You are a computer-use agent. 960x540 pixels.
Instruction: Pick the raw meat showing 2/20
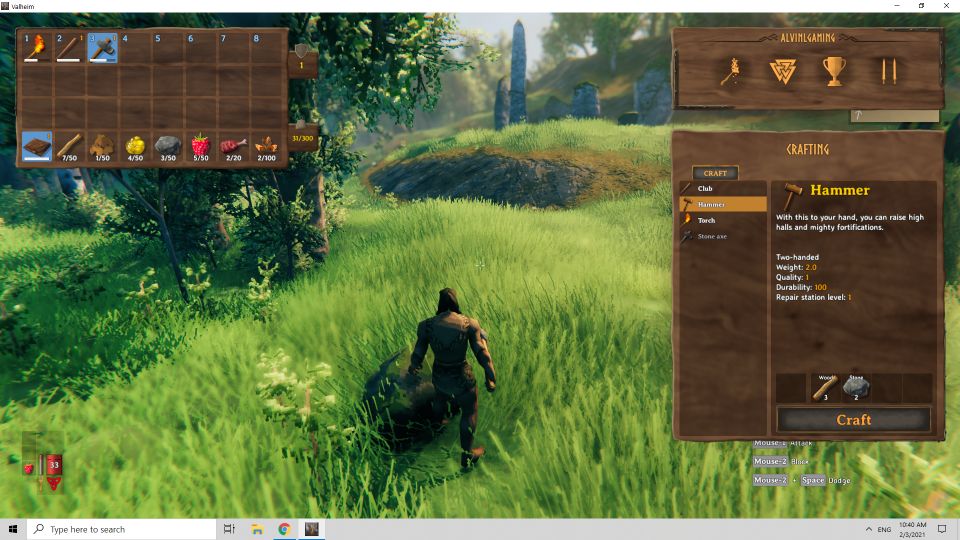pos(233,146)
